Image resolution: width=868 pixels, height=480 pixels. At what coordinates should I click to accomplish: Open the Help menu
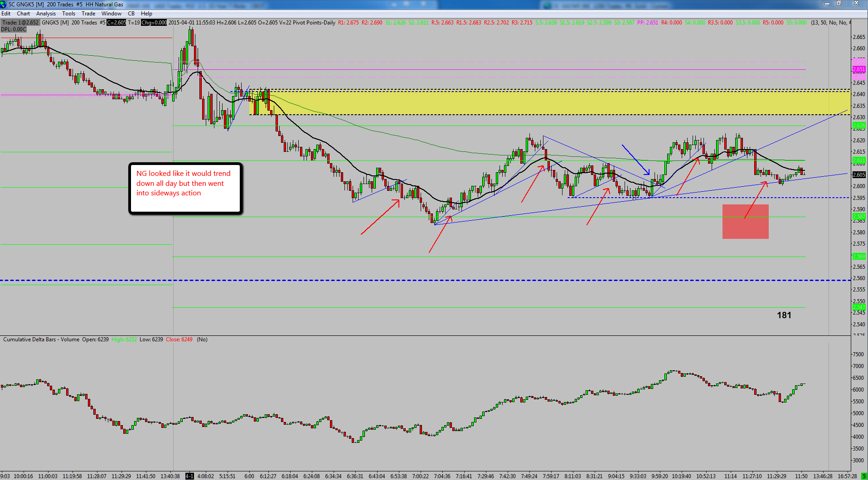pos(146,14)
